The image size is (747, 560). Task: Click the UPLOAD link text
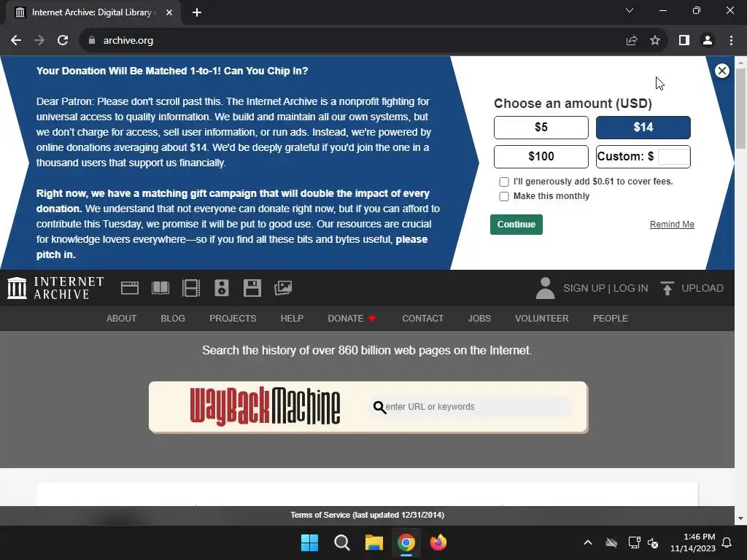(x=703, y=288)
